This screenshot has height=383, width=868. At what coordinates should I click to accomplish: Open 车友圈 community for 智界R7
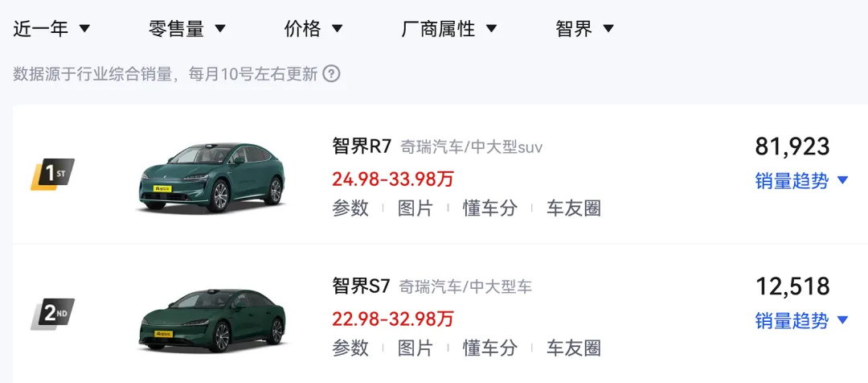coord(574,208)
